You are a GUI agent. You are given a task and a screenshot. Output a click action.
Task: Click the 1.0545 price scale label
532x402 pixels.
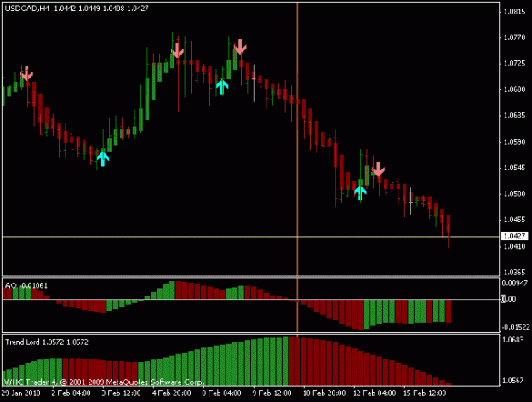[514, 168]
